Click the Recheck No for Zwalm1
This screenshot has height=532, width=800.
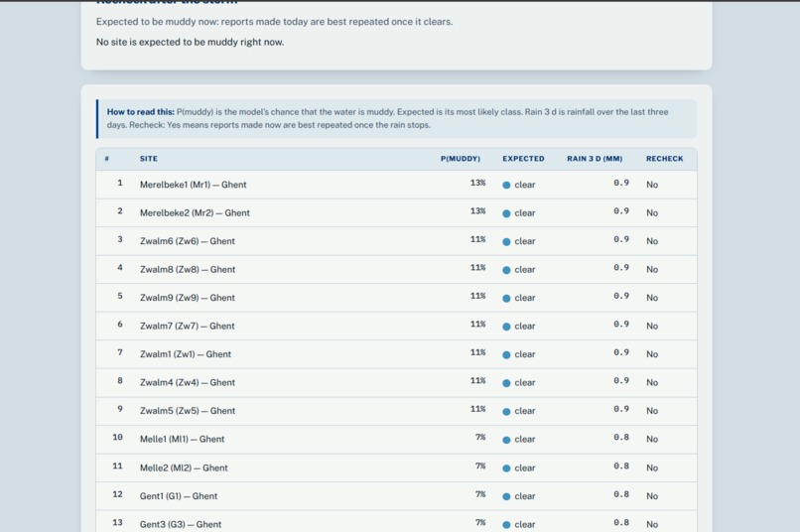(652, 354)
